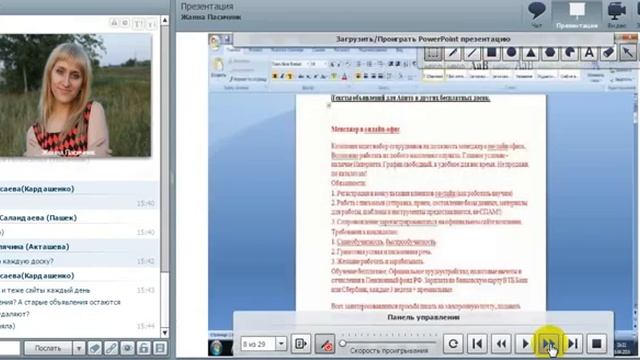This screenshot has height=360, width=640.
Task: Select the hexagon shape tool
Action: tap(550, 53)
